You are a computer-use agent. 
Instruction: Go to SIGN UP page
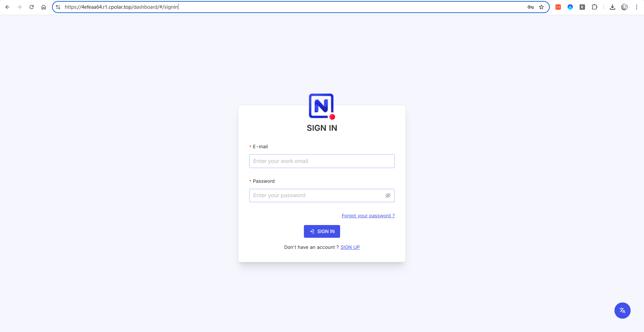point(350,247)
